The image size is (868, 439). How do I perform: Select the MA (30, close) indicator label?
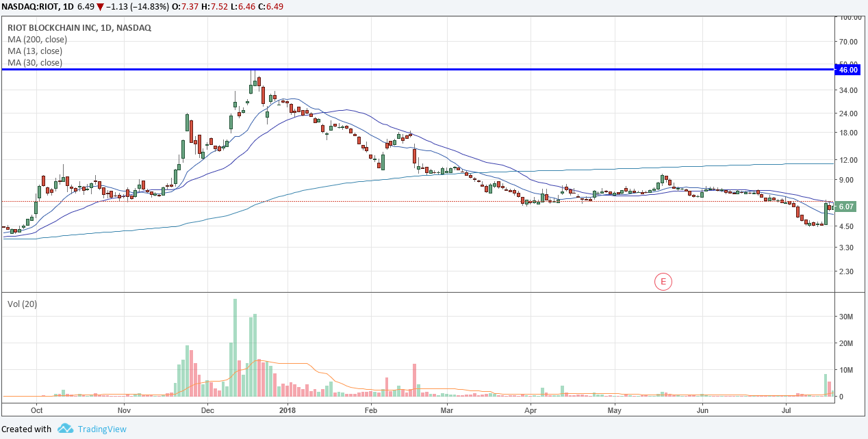pyautogui.click(x=35, y=63)
